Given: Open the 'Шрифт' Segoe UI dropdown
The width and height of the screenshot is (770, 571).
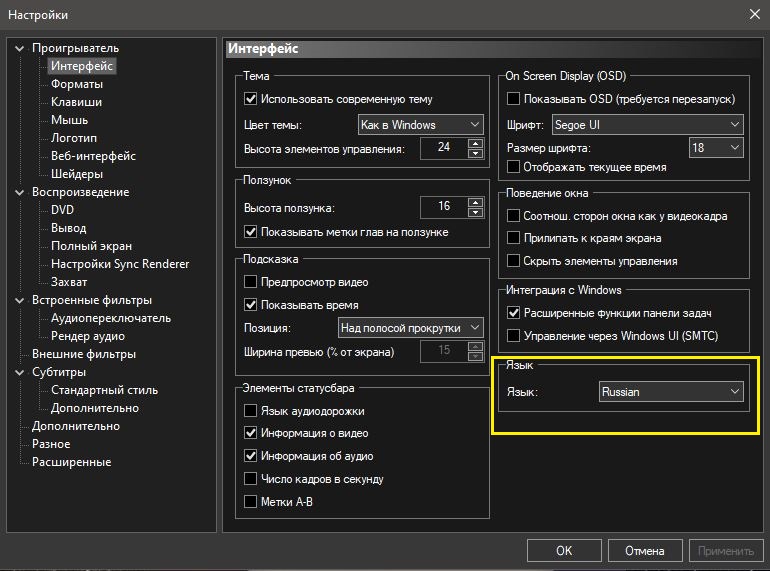Looking at the screenshot, I should tap(647, 125).
